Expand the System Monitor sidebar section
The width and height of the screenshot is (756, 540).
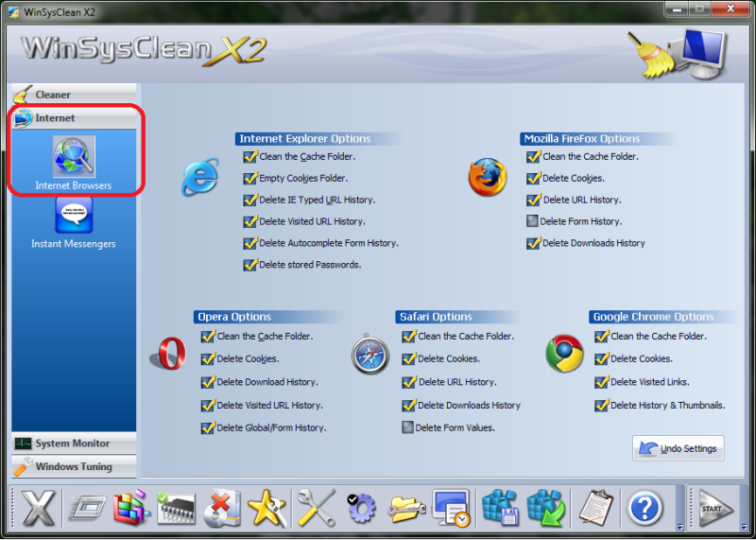pyautogui.click(x=74, y=444)
